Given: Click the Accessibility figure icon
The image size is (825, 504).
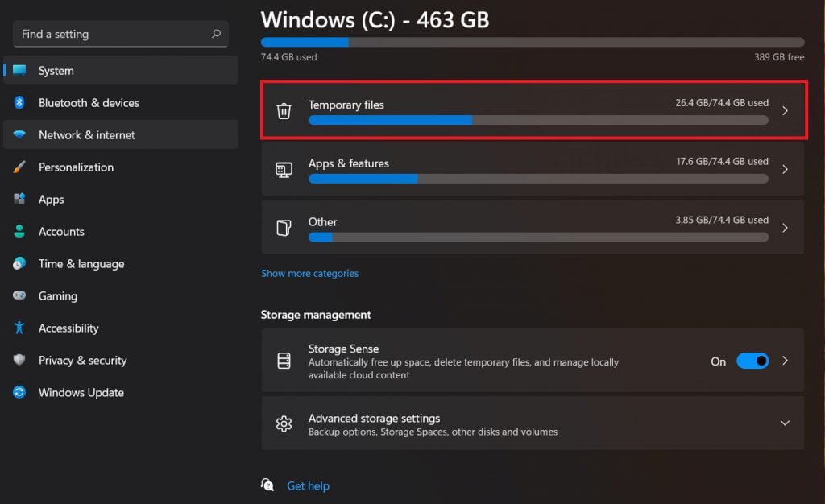Looking at the screenshot, I should 19,328.
